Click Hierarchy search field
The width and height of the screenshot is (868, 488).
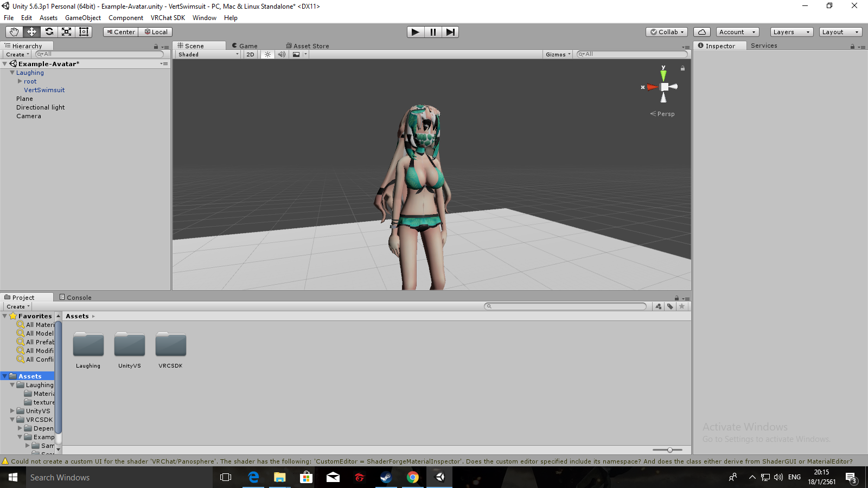tap(99, 54)
